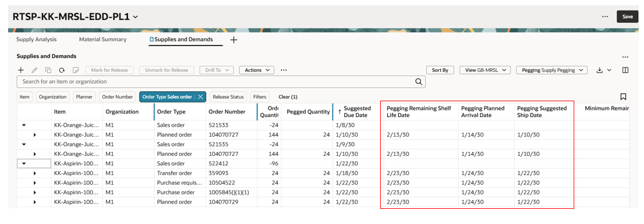The height and width of the screenshot is (224, 644).
Task: Click the refresh icon in the toolbar
Action: point(62,70)
